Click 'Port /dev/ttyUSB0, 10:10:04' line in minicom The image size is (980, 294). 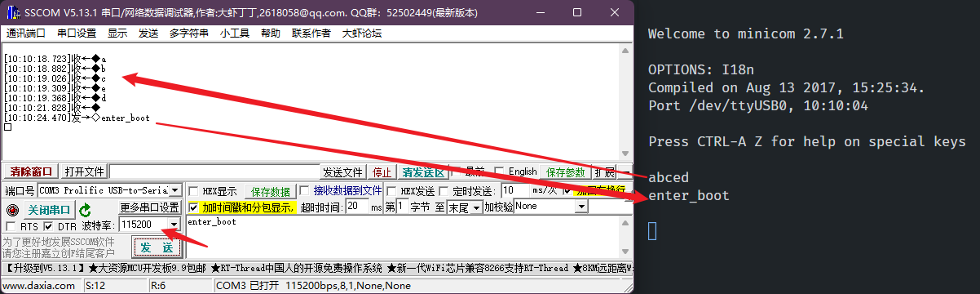pos(758,106)
